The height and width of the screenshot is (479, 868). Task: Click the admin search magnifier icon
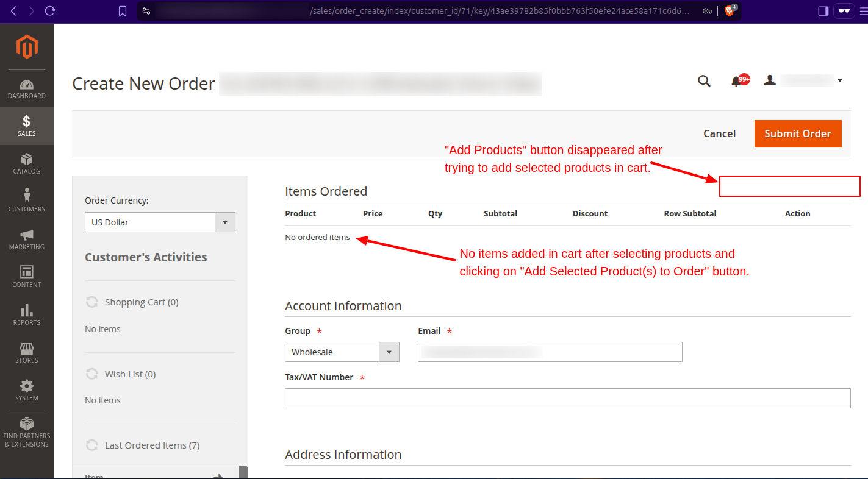(x=704, y=81)
